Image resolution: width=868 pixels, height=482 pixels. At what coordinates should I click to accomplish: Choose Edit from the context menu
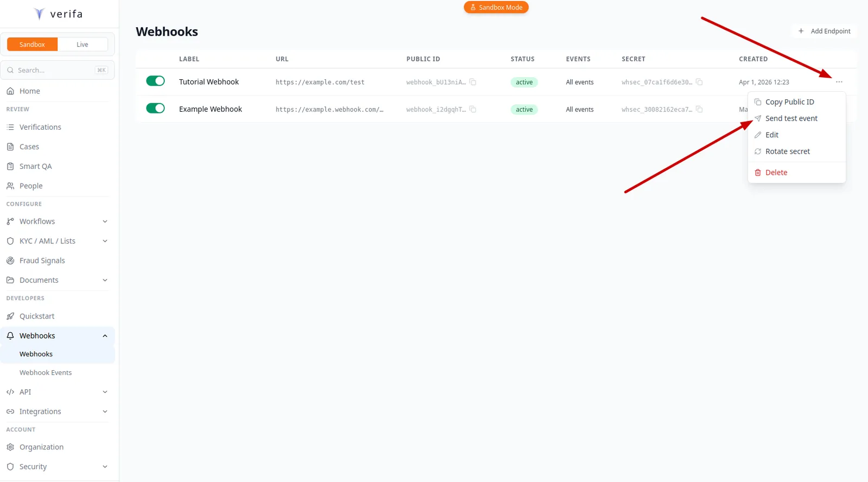(796, 135)
